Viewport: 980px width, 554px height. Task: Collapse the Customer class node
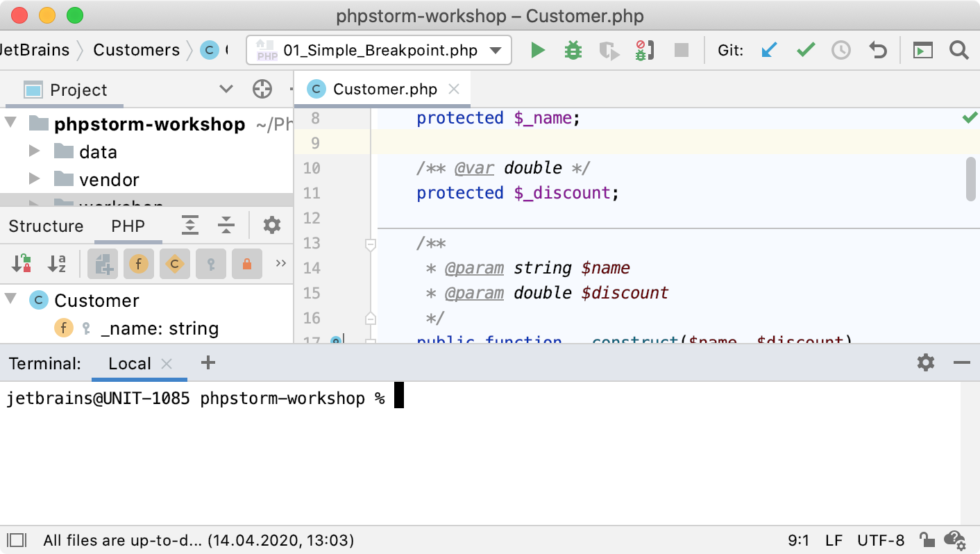click(11, 300)
